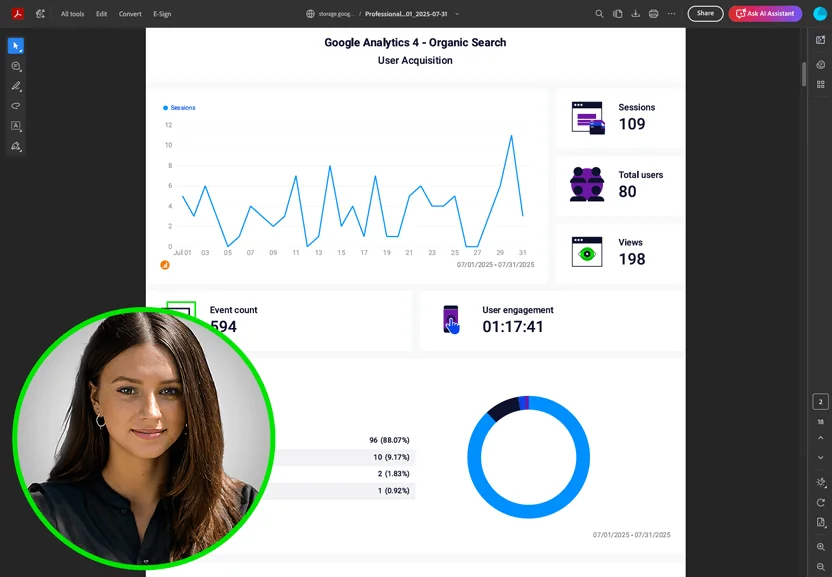Expand the document title dropdown arrow
This screenshot has width=832, height=577.
click(457, 14)
